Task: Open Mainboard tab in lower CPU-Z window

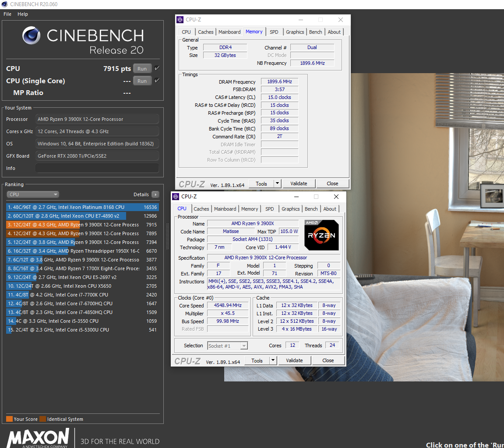Action: 225,208
